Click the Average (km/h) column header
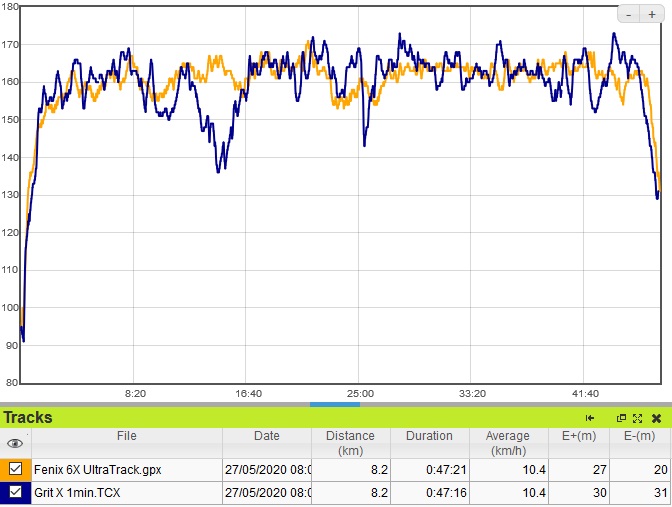The image size is (672, 507). pos(508,443)
